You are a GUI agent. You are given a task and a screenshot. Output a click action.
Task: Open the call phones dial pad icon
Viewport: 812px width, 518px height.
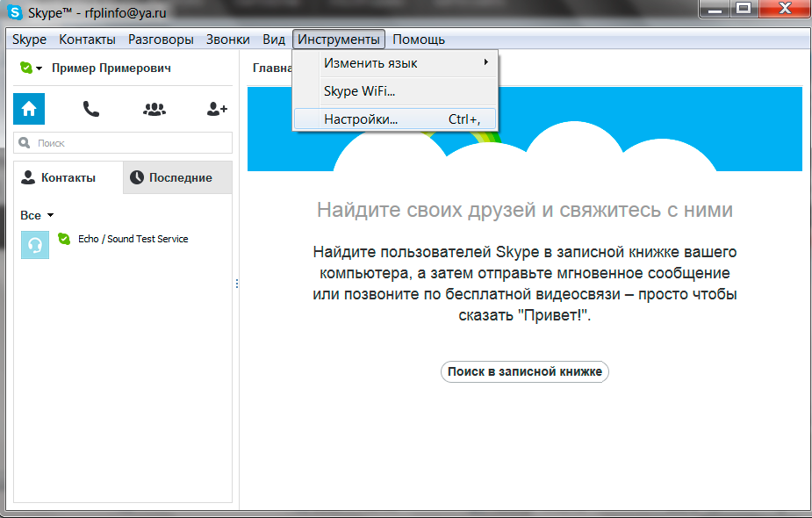(x=91, y=109)
